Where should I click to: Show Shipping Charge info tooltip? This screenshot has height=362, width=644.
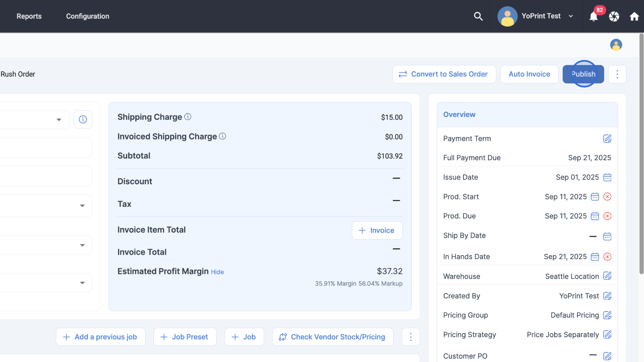[x=188, y=117]
